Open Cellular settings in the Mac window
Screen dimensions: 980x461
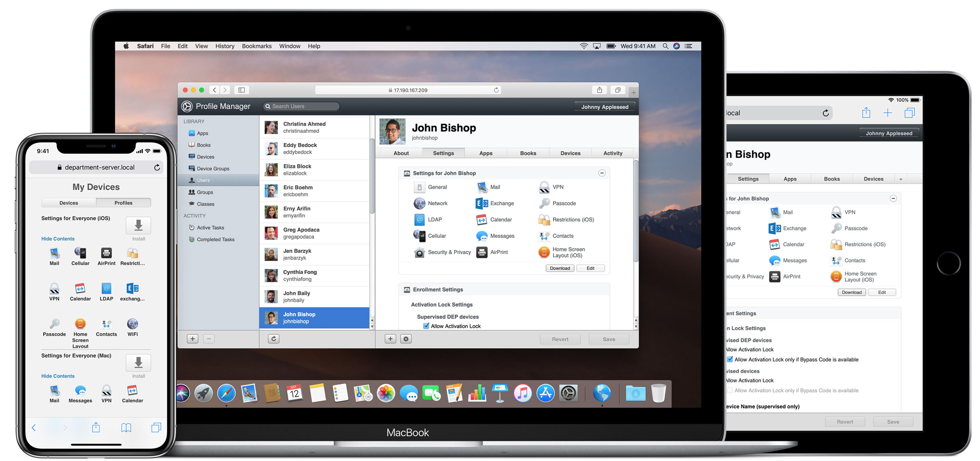click(430, 236)
